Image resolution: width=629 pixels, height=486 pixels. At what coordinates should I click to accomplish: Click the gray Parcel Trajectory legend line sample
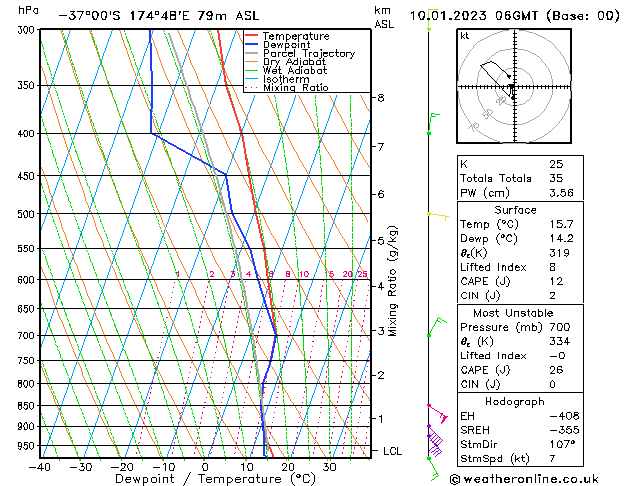[251, 53]
